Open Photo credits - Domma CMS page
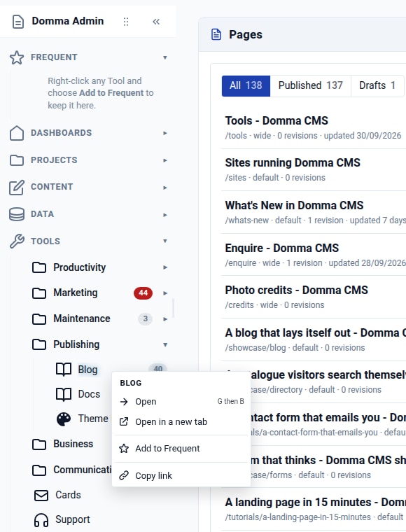Screen dimensions: 406x532 296,290
